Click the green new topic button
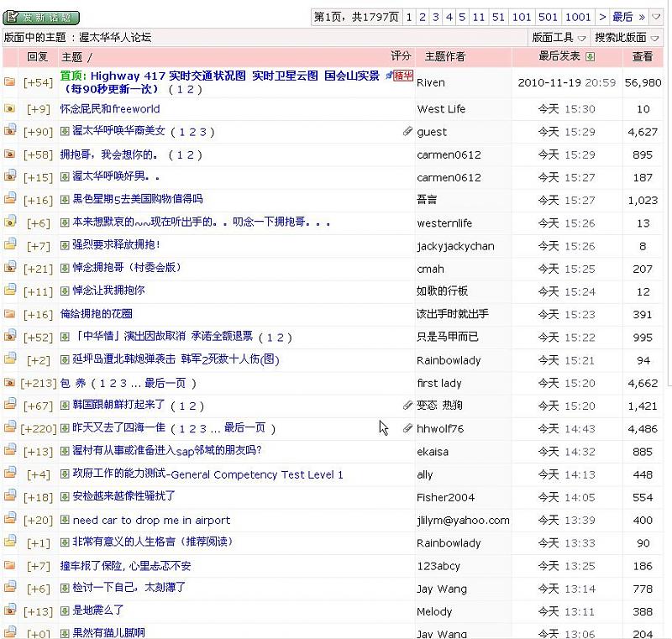This screenshot has width=672, height=639. (42, 17)
